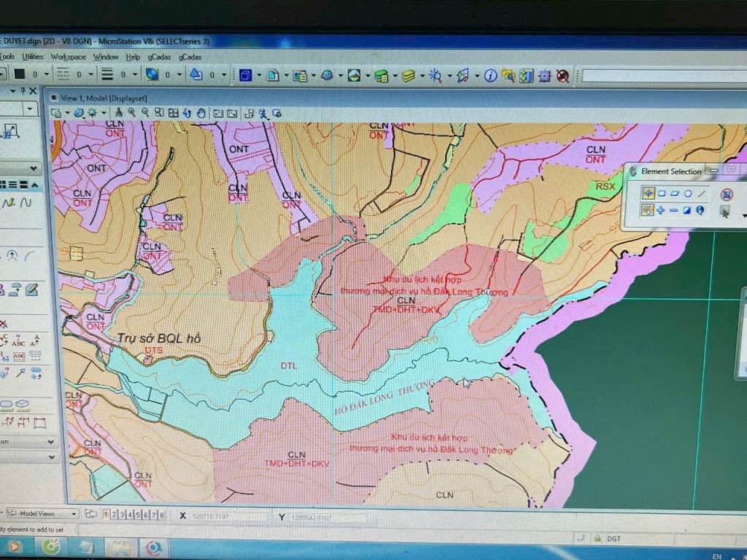Viewport: 747px width, 560px height.
Task: Toggle the Add selection mode plus icon
Action: tap(661, 210)
